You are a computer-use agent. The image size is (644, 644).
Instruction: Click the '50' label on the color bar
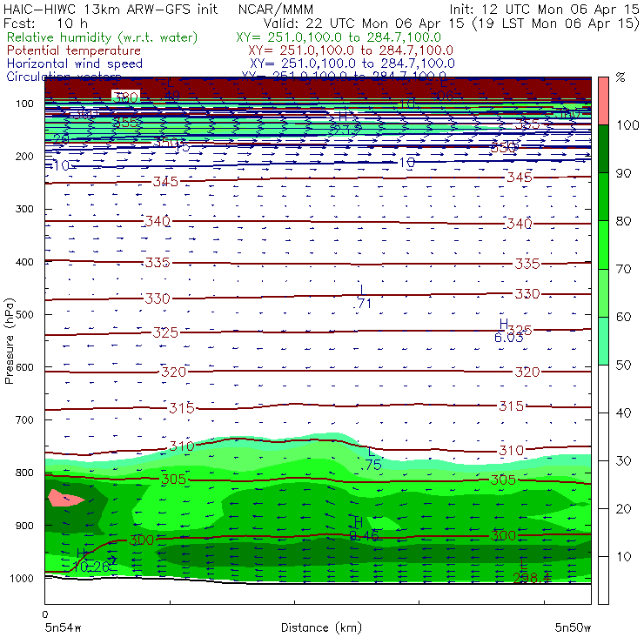tap(623, 365)
